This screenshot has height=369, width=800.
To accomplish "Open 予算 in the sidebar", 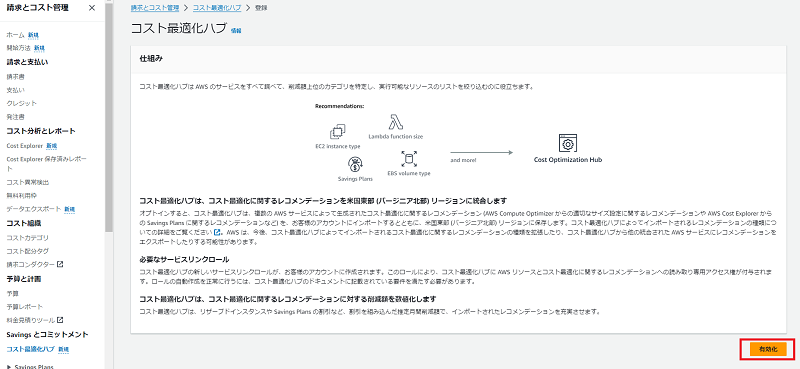I will 12,293.
